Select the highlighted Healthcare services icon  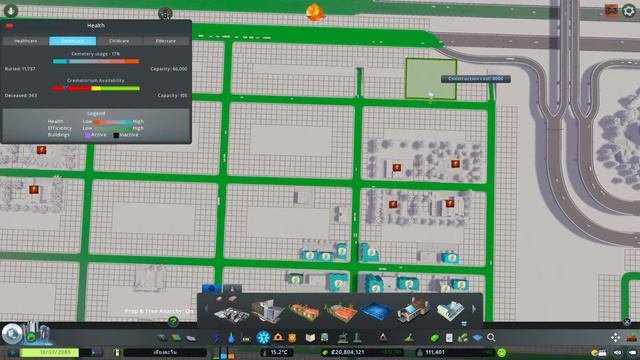click(264, 337)
